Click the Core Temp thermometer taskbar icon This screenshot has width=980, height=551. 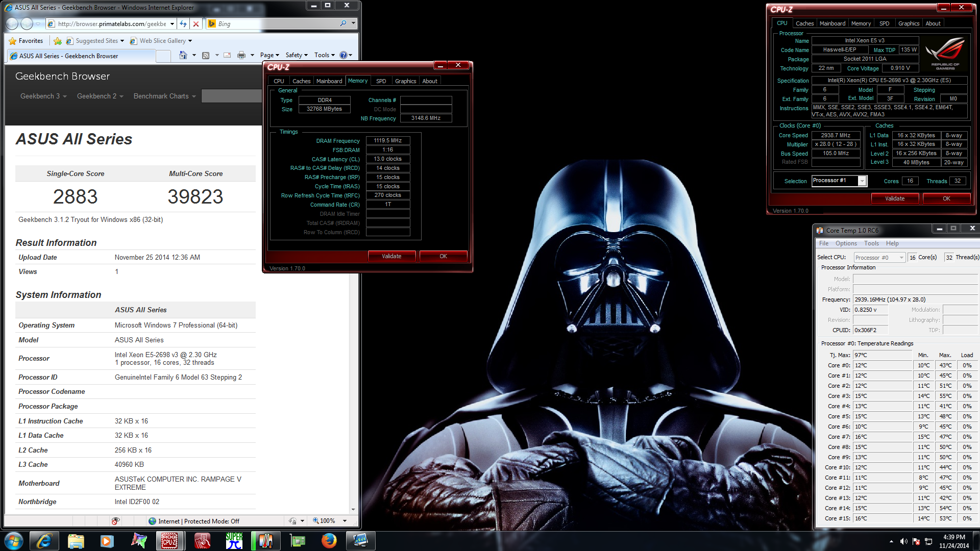point(265,541)
